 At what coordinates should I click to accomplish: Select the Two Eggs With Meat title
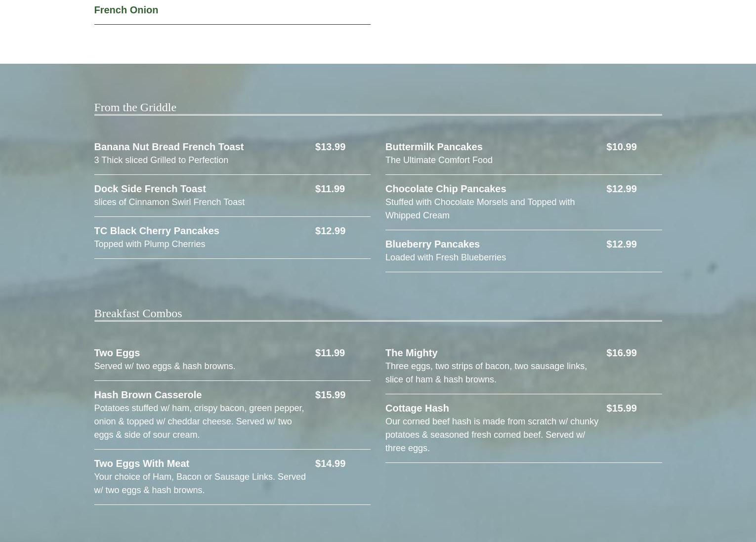(141, 463)
